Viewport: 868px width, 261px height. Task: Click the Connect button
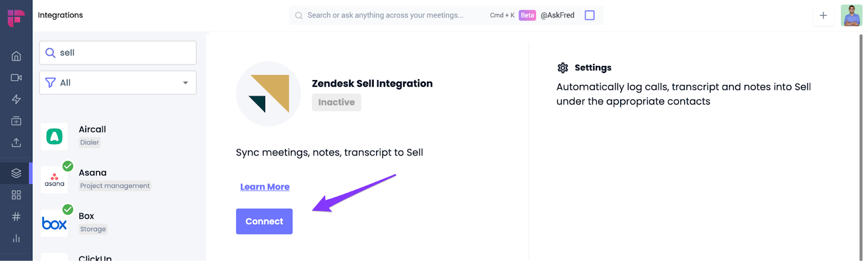click(264, 221)
